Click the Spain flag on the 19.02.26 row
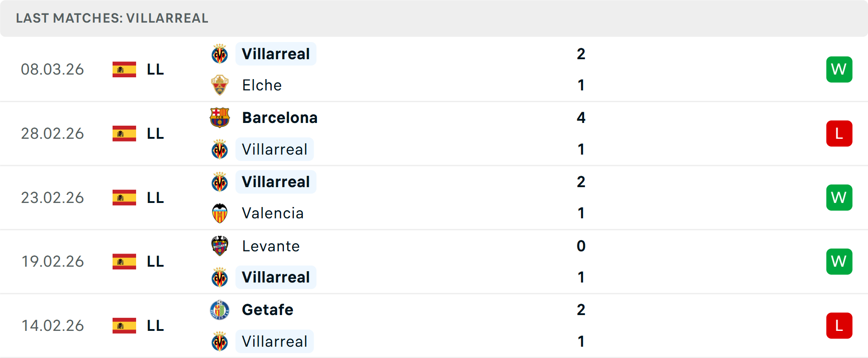This screenshot has height=358, width=868. [x=124, y=261]
